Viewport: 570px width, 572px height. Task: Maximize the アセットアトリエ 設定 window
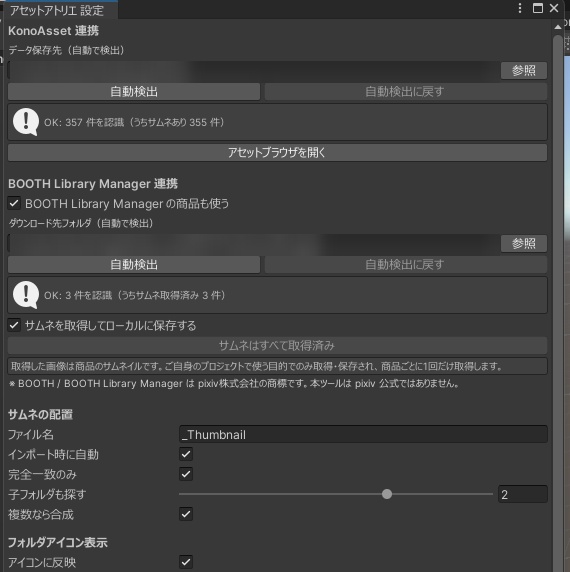pos(538,8)
